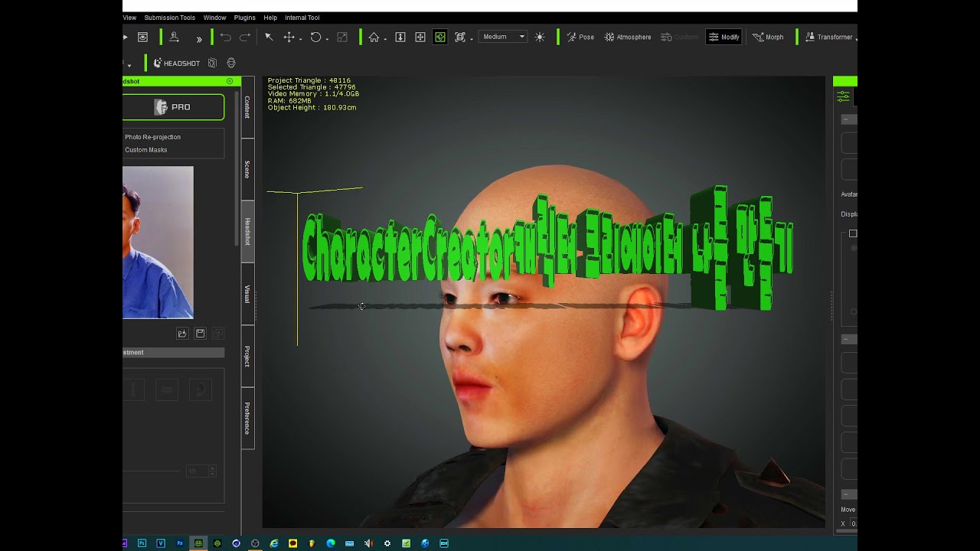This screenshot has width=980, height=551.
Task: Activate the Move object tool
Action: pyautogui.click(x=289, y=37)
